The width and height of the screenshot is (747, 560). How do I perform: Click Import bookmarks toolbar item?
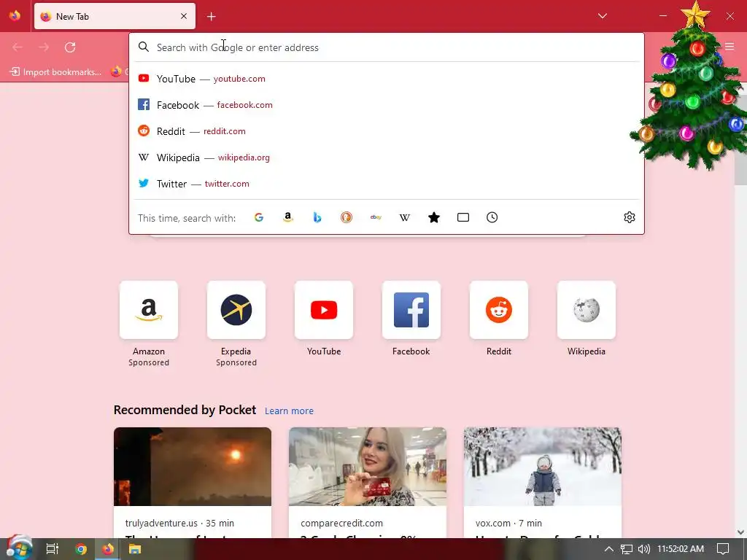(55, 72)
